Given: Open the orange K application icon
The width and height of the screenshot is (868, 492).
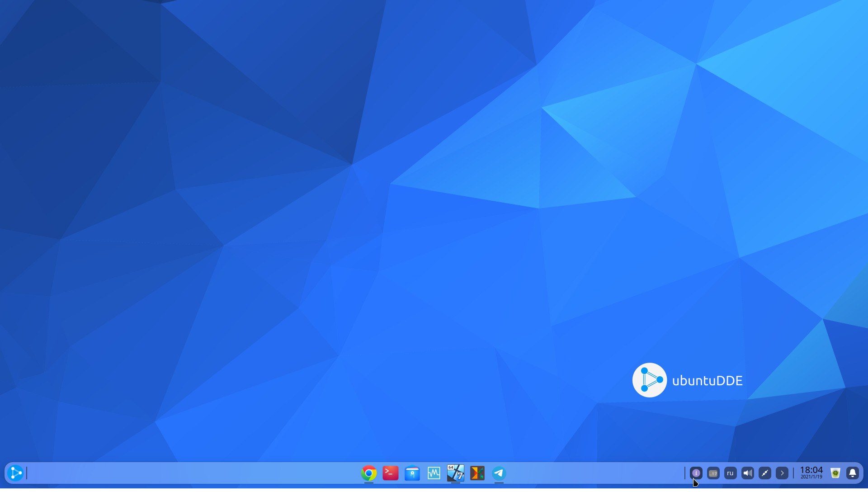Looking at the screenshot, I should (477, 473).
